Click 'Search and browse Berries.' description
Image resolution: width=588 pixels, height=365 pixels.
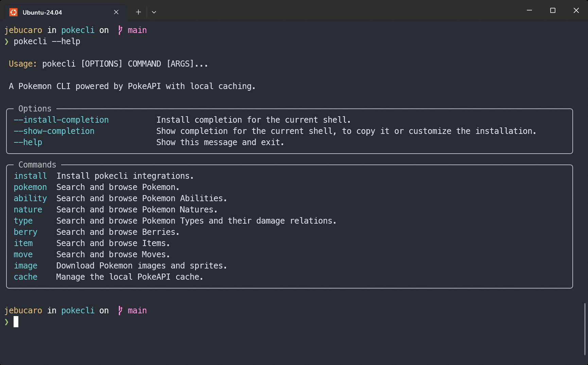click(118, 232)
